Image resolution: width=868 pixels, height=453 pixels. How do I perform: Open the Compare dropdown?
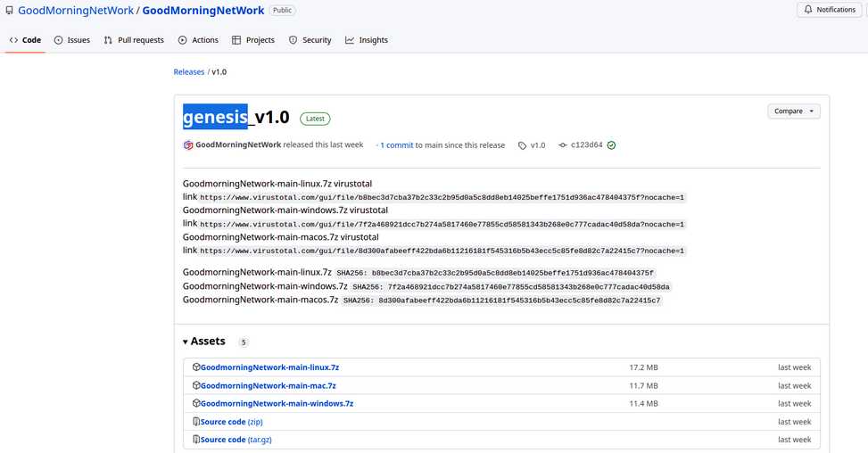794,111
